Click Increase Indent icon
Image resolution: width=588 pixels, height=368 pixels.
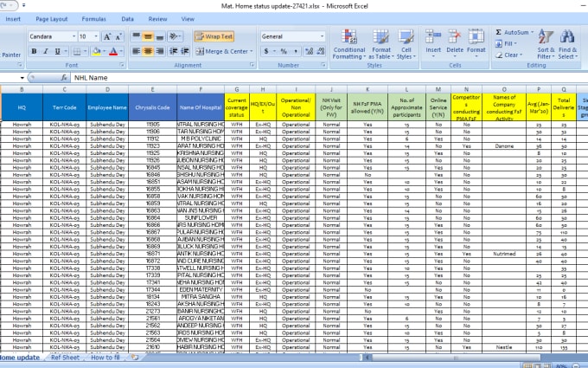[185, 51]
